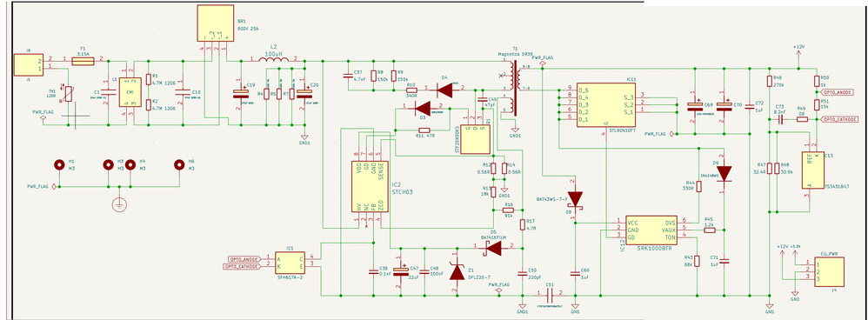Select MOSFET Q1 STF20N90K5 block
The image size is (868, 320).
coord(476,139)
